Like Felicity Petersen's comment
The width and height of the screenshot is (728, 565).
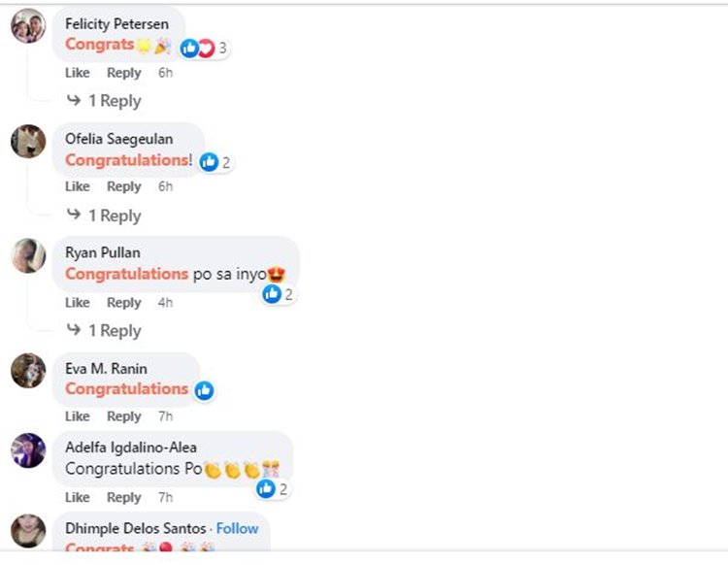[x=78, y=73]
